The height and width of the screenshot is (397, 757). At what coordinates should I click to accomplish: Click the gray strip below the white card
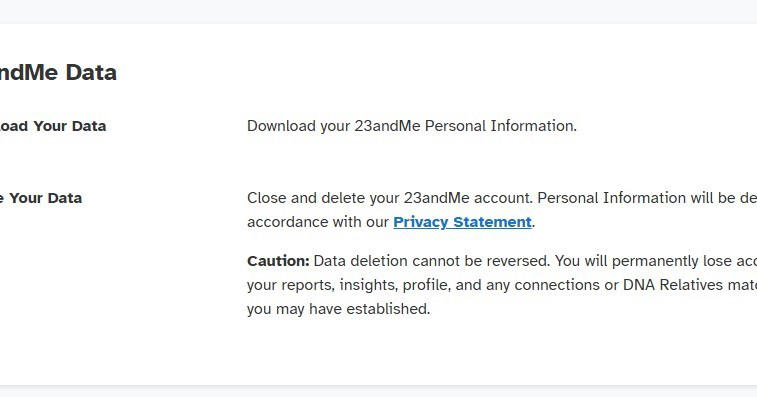378,392
